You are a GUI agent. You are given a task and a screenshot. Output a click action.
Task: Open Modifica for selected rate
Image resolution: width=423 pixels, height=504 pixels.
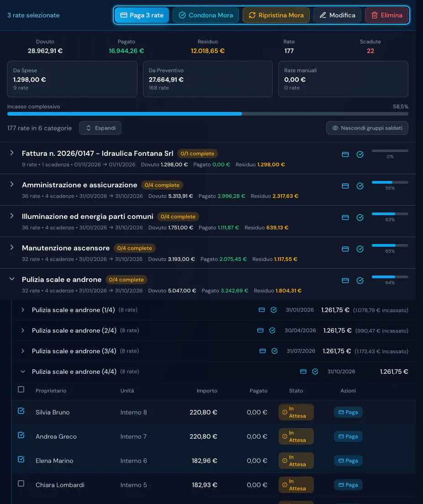(337, 15)
